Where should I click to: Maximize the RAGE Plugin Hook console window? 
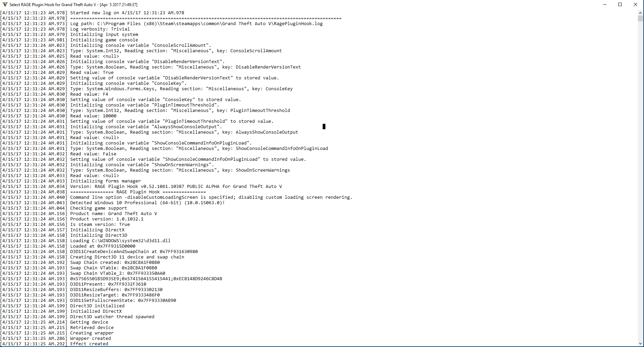click(x=620, y=4)
